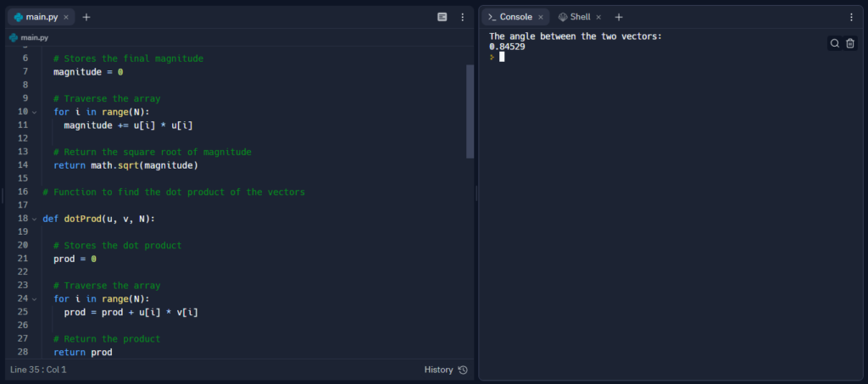Click line 28 'return prod'

(82, 353)
